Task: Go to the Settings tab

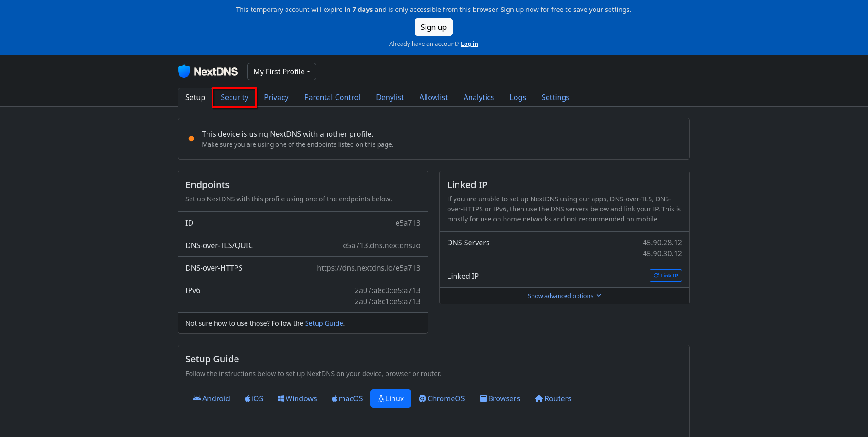Action: point(555,97)
